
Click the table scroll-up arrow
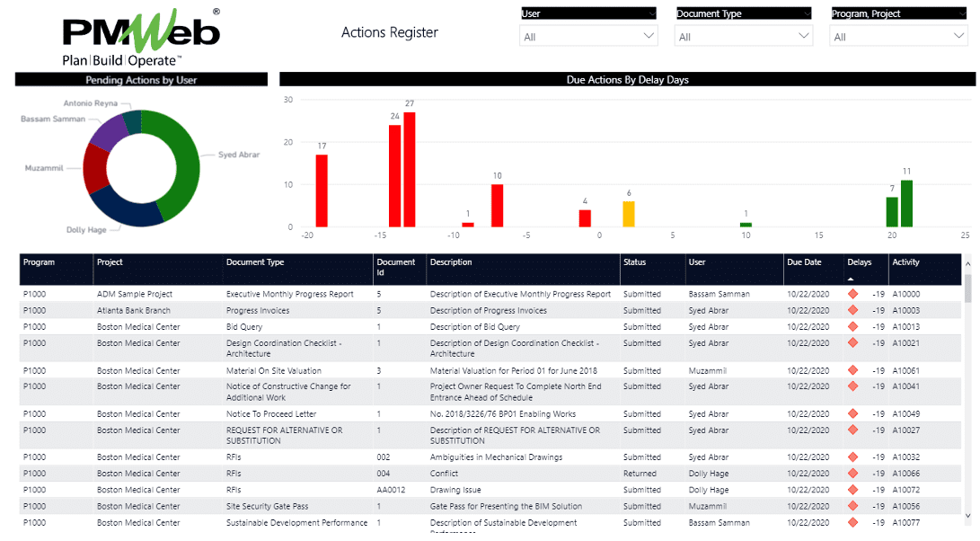(x=967, y=263)
